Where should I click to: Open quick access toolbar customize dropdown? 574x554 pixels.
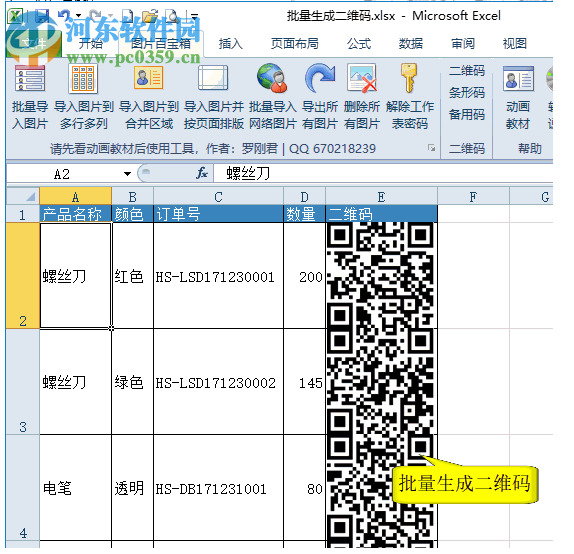coord(194,16)
